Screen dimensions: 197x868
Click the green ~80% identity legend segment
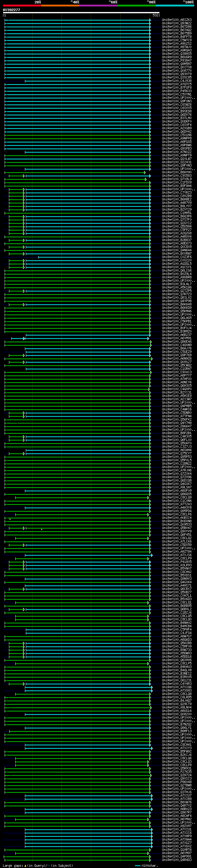pos(136,6)
